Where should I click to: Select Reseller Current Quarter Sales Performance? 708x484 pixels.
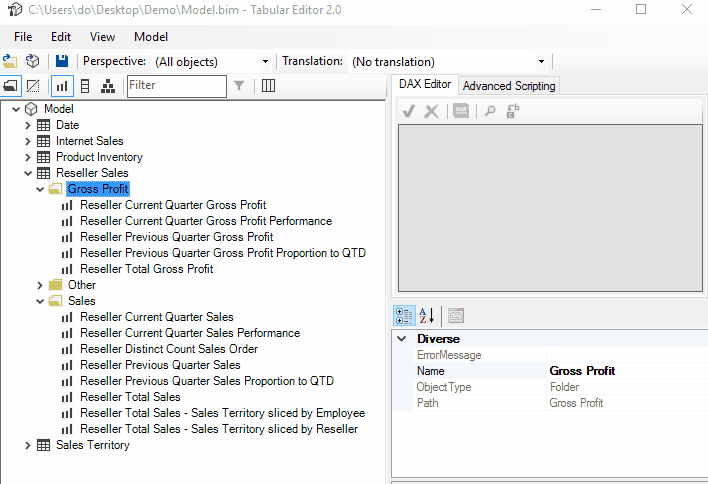190,333
